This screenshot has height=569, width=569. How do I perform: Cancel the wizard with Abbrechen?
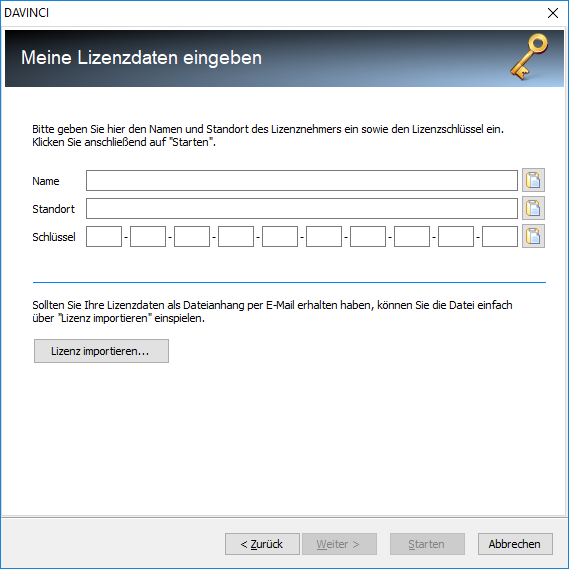pyautogui.click(x=515, y=544)
